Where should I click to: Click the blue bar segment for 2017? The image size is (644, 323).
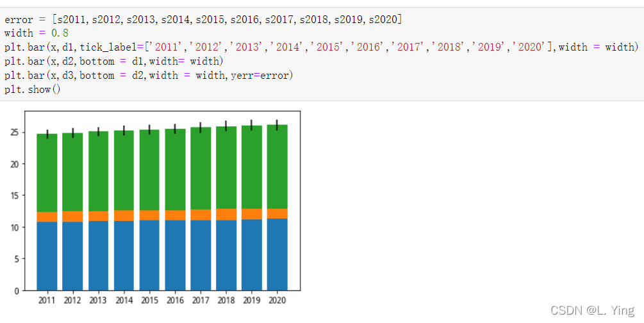click(x=201, y=255)
